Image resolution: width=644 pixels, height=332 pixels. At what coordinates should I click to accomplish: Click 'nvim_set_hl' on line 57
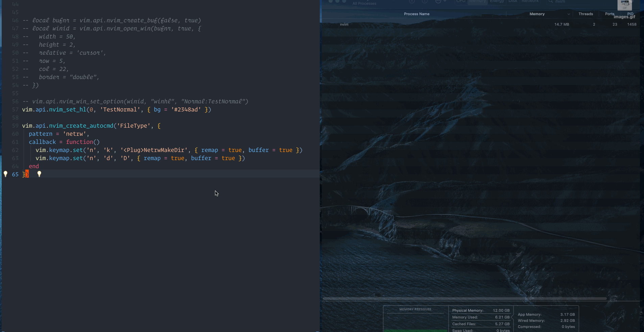pos(68,109)
